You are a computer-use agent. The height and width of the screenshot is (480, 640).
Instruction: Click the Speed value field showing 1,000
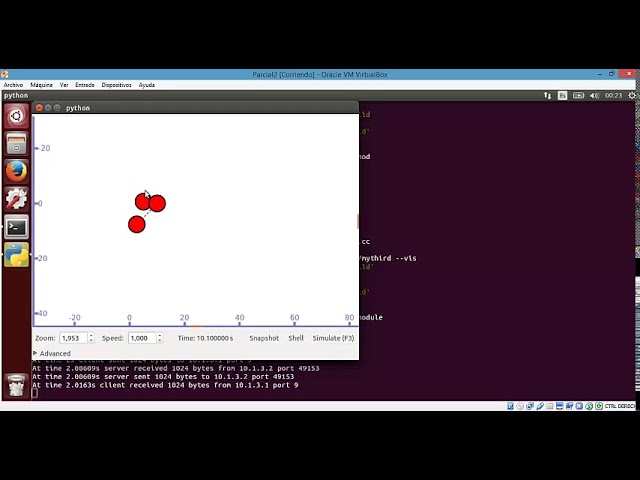[142, 338]
